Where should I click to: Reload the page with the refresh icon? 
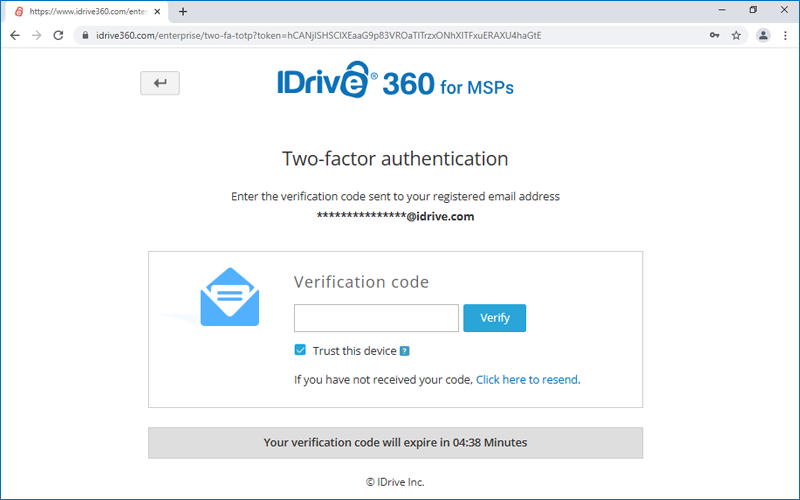pos(58,35)
